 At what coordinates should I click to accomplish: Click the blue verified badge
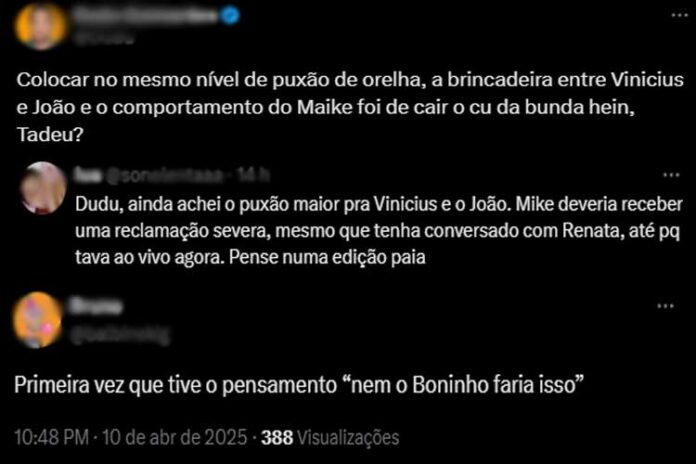click(230, 16)
